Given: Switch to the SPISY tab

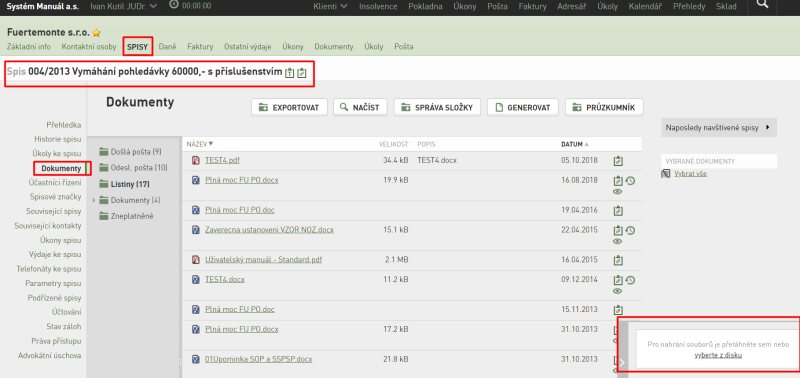Looking at the screenshot, I should pyautogui.click(x=138, y=46).
